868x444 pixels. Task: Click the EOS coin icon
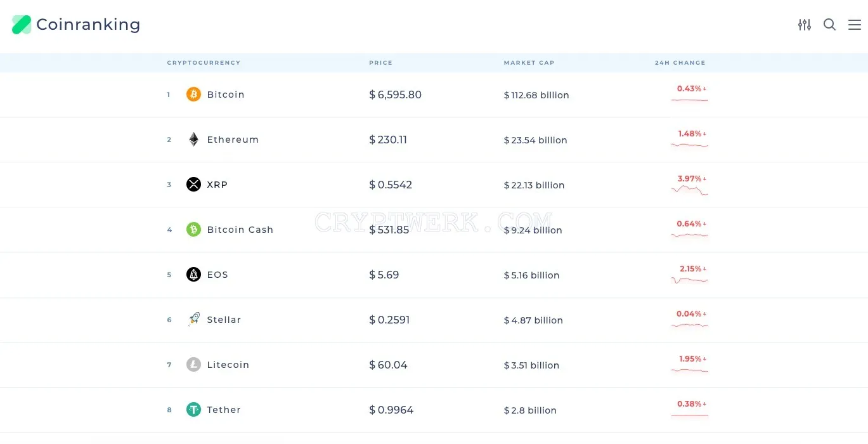pos(193,275)
